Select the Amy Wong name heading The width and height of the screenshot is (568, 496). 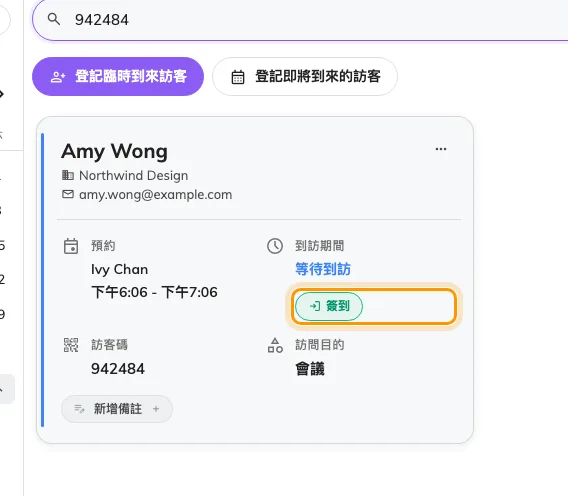click(114, 151)
